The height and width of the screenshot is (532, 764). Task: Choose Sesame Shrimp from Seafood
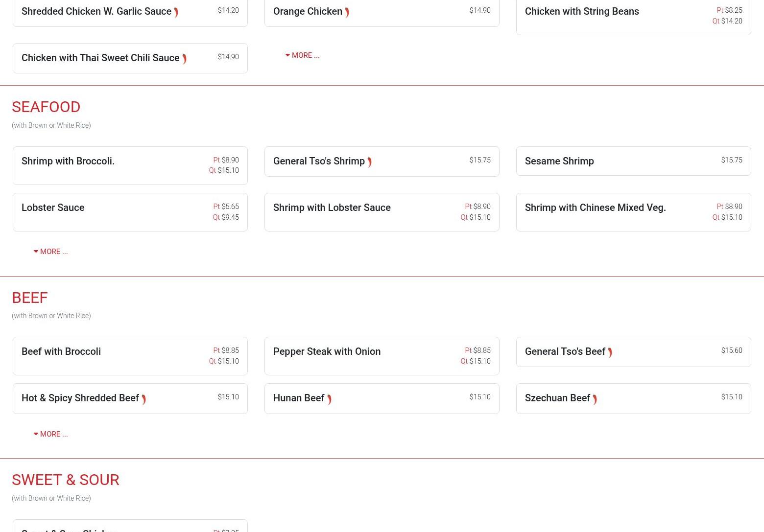634,161
